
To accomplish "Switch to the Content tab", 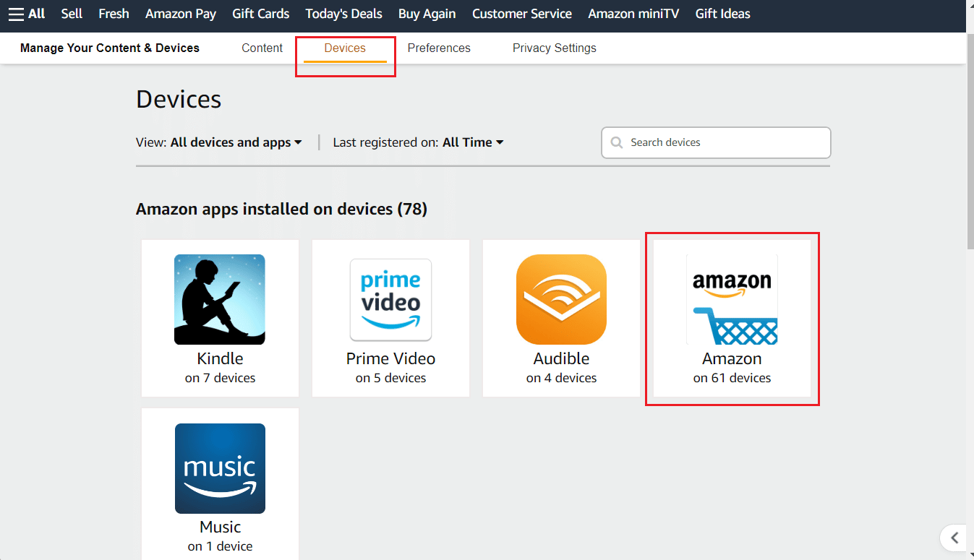I will pos(262,48).
